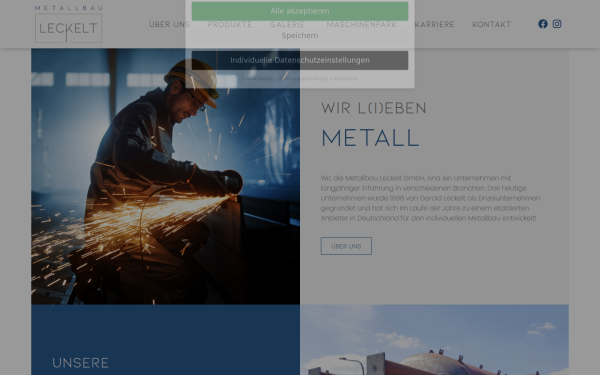Click the Metallbau Leckelt GmbH description paragraph
Image resolution: width=600 pixels, height=375 pixels.
(430, 198)
